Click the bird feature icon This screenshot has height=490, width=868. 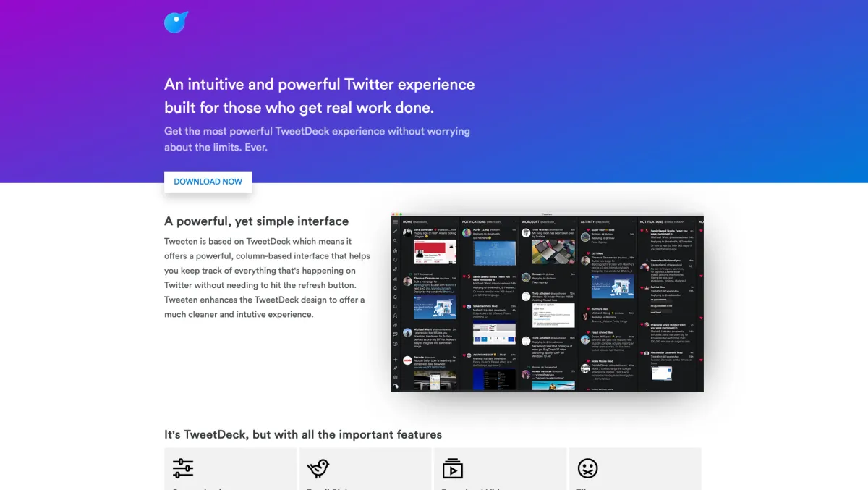point(318,468)
